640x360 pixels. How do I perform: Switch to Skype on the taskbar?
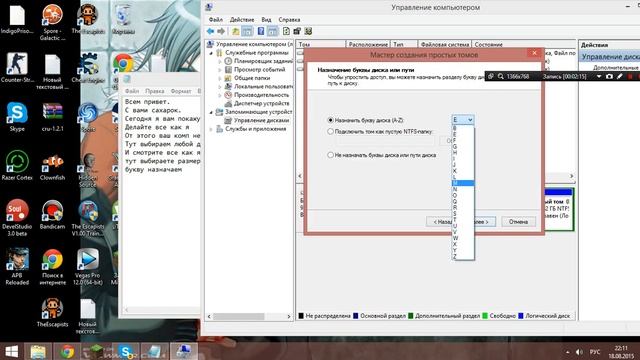pos(125,351)
